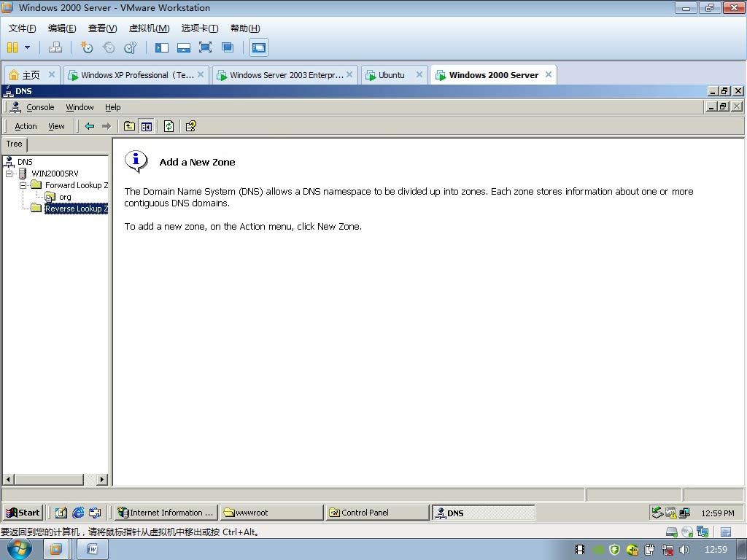This screenshot has width=747, height=560.
Task: Click the Word host taskbar icon
Action: pos(93,550)
